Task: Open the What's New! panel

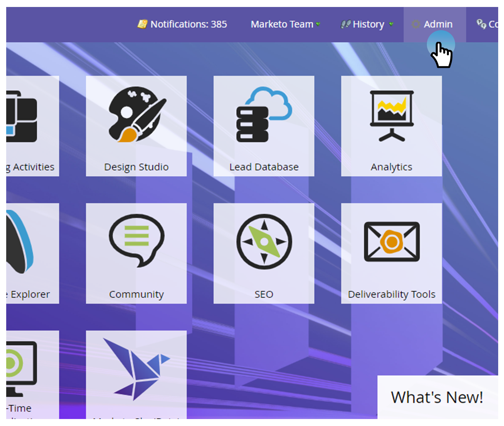Action: click(x=437, y=397)
